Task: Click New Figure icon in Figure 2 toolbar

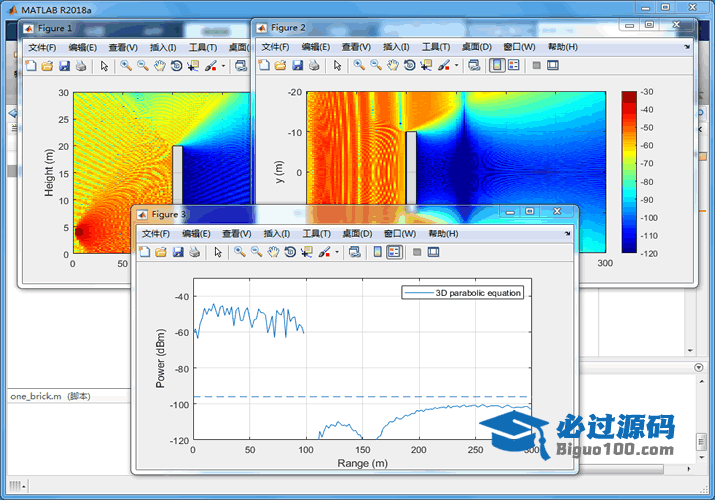Action: tap(264, 65)
